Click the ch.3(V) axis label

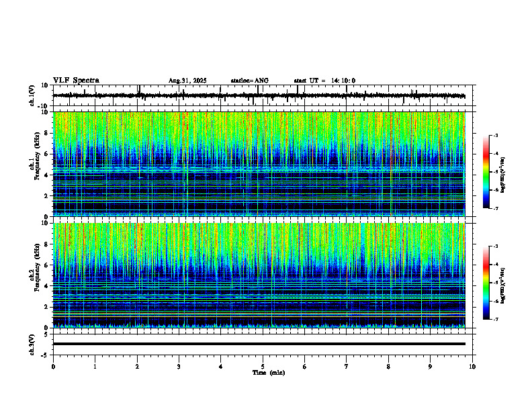(32, 345)
